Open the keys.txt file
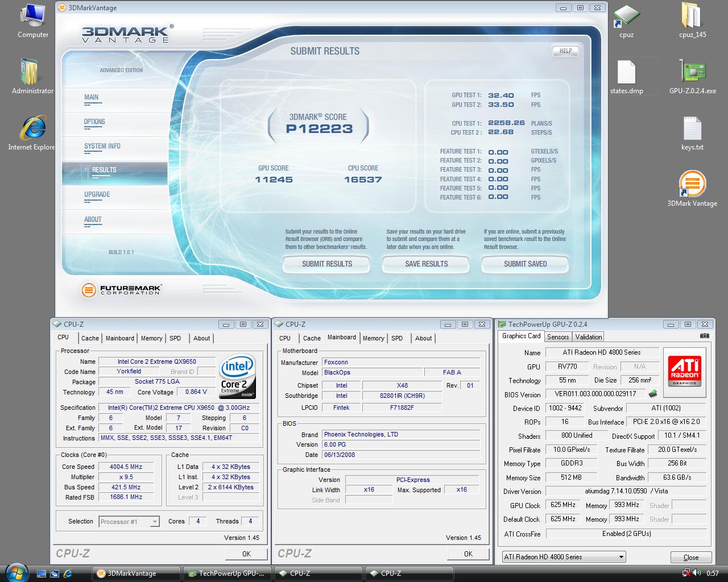The image size is (728, 582). (x=692, y=133)
